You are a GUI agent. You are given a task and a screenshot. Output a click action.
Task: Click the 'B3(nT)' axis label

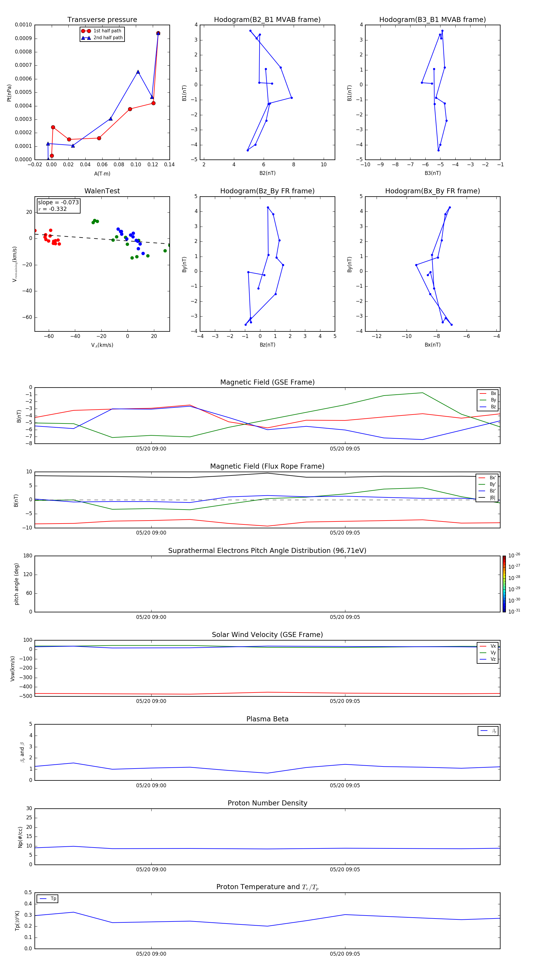click(x=432, y=173)
